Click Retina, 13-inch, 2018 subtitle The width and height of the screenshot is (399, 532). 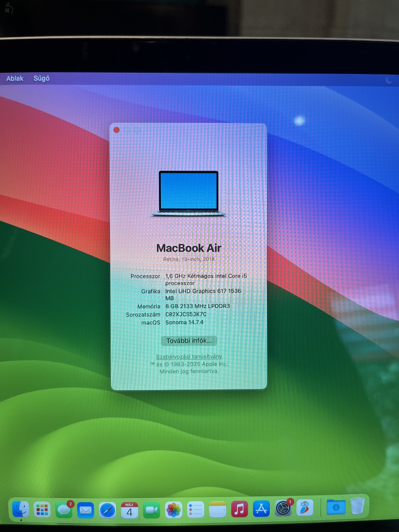coord(189,259)
